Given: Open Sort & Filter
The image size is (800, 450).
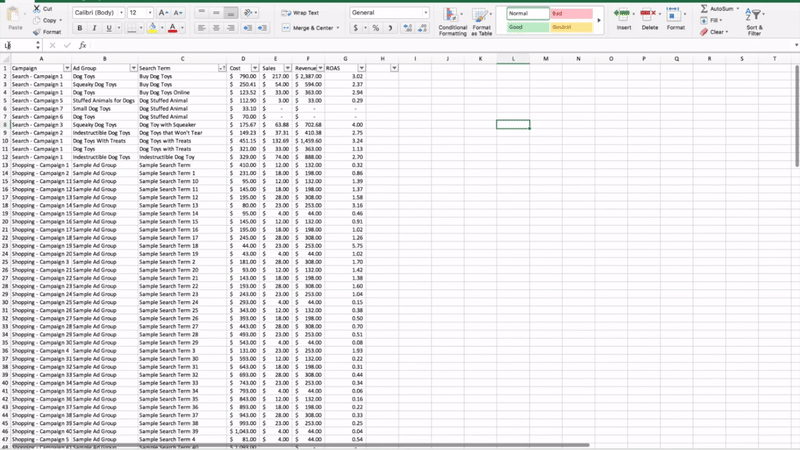Looking at the screenshot, I should (x=754, y=21).
